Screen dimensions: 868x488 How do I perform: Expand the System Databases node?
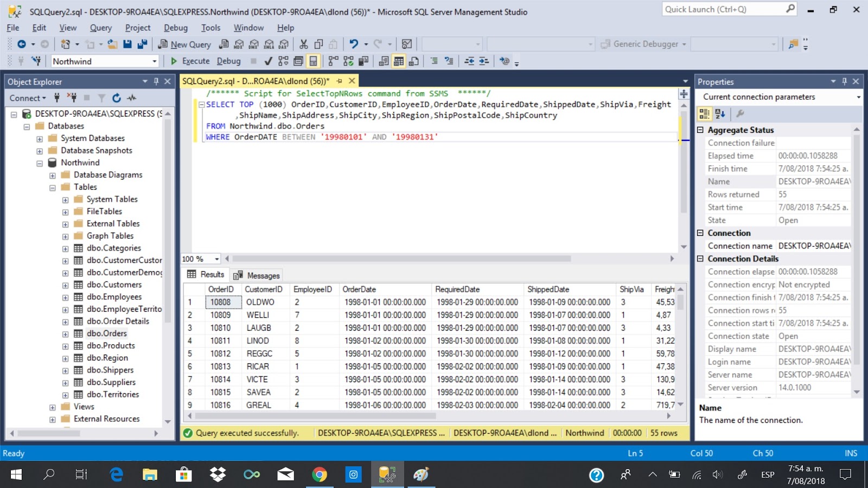40,139
